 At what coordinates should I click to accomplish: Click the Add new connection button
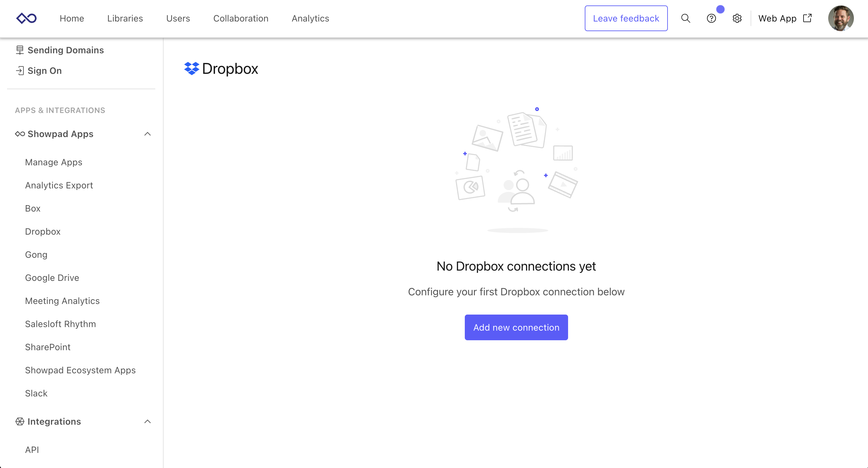pos(516,327)
